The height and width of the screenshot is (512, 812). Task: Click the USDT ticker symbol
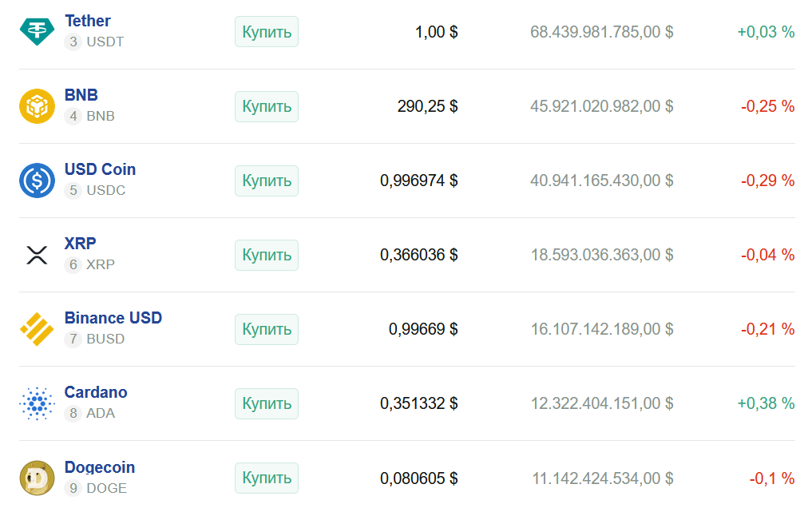tap(105, 42)
